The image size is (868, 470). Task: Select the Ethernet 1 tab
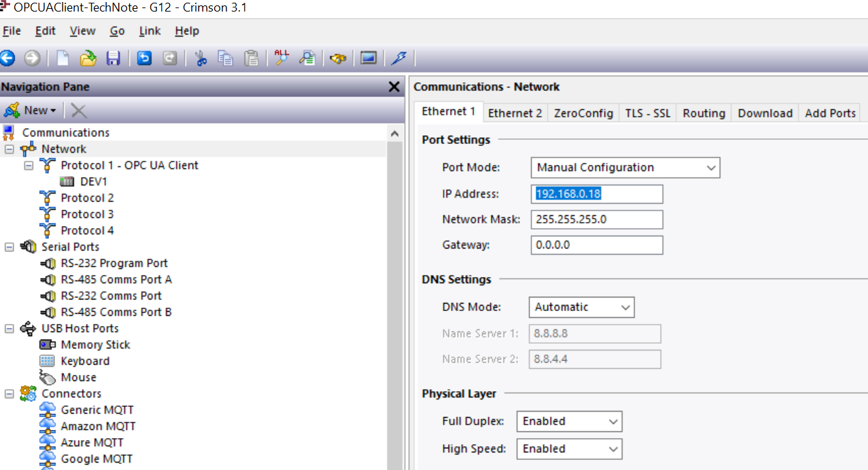(449, 112)
